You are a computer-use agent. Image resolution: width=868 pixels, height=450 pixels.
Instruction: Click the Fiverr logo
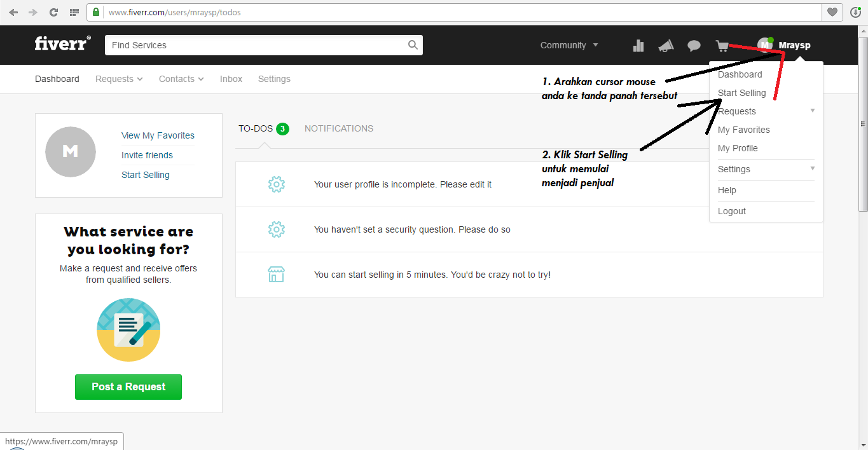(62, 44)
